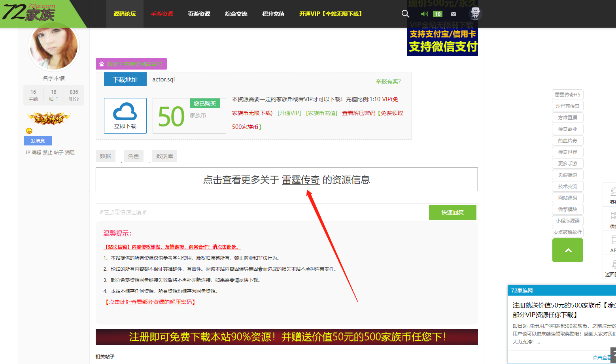The height and width of the screenshot is (364, 616).
Task: Open the APP phone icon in side panel
Action: pyautogui.click(x=613, y=240)
